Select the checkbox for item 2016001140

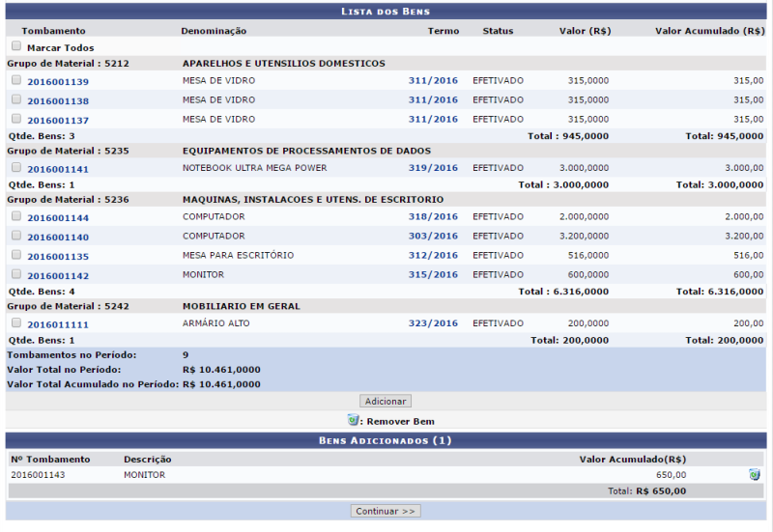tap(16, 235)
